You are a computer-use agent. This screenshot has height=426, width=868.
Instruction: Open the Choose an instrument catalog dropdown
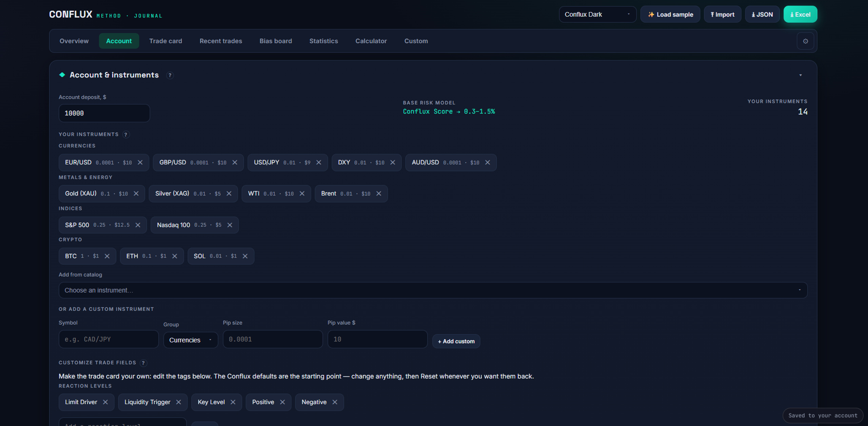click(433, 290)
